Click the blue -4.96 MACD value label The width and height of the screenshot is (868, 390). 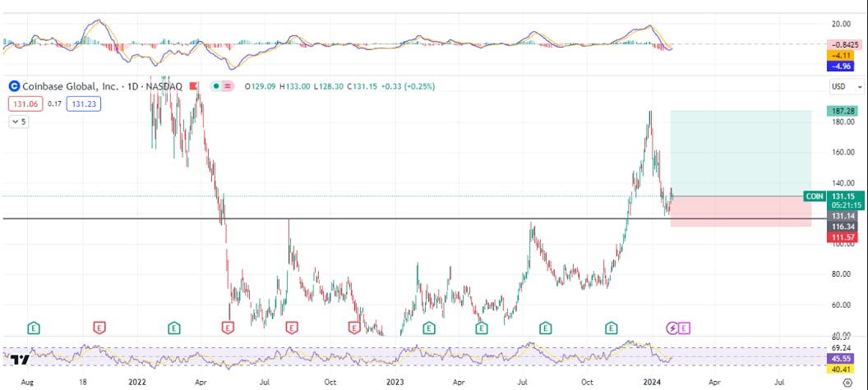[x=842, y=67]
